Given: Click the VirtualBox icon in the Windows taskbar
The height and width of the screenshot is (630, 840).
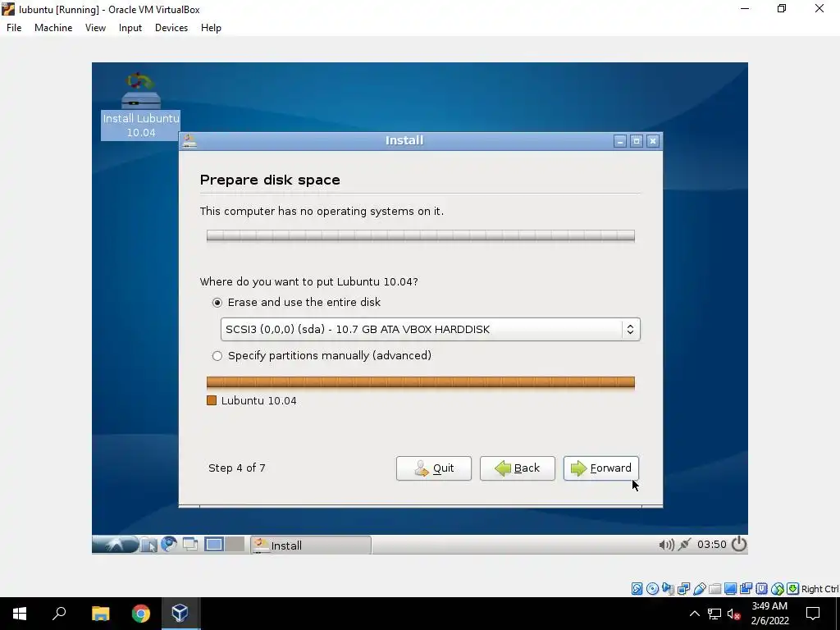Looking at the screenshot, I should click(x=180, y=614).
